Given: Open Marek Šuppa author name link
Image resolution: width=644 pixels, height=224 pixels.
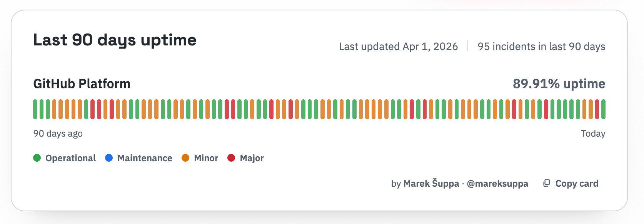Looking at the screenshot, I should point(431,184).
